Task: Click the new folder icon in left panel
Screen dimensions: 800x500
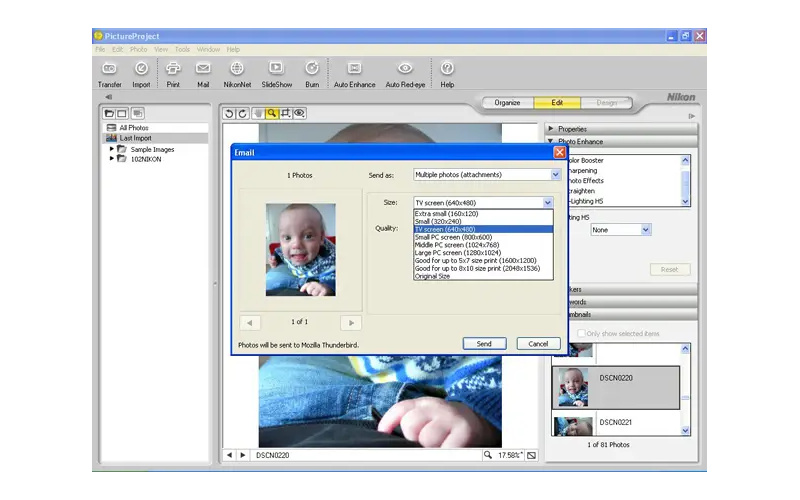Action: [x=109, y=113]
